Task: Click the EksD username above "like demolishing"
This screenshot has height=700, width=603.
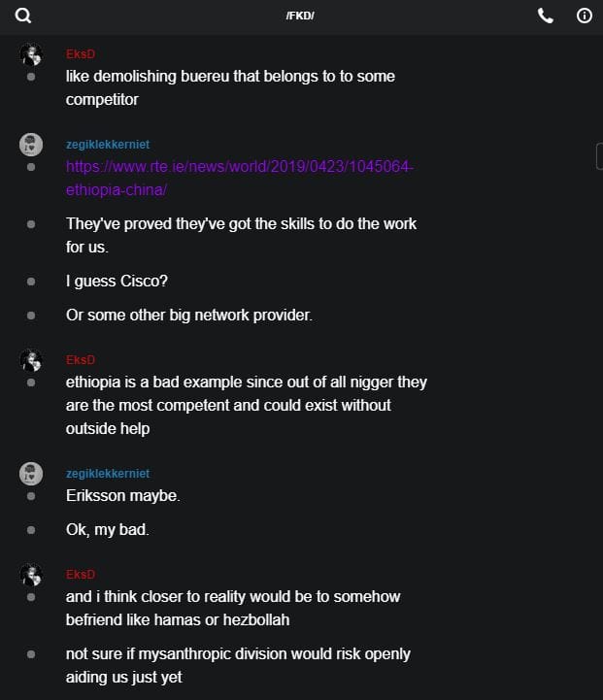Action: 81,53
